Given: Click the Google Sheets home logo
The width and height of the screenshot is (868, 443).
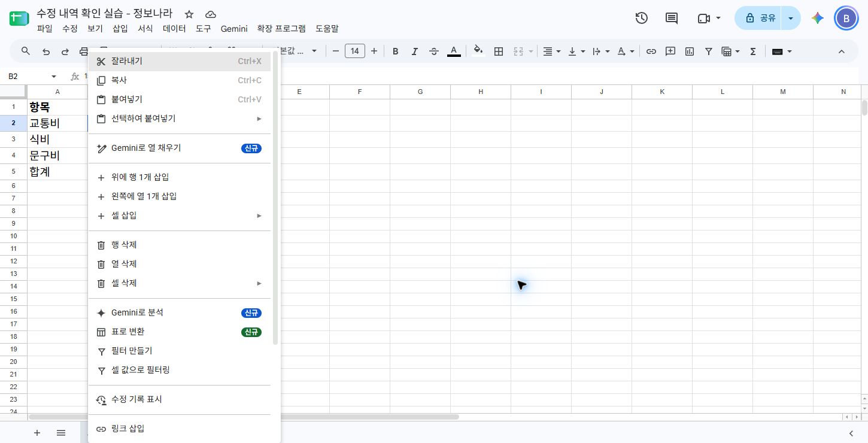Looking at the screenshot, I should [19, 19].
